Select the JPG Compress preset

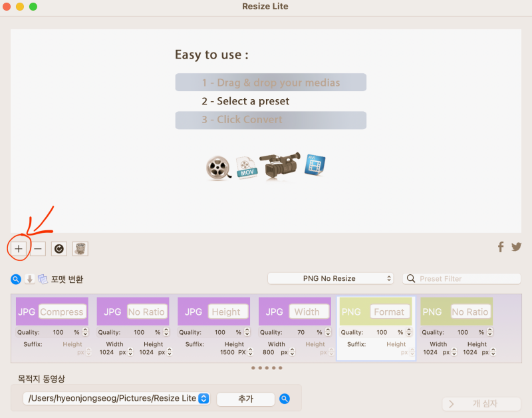point(53,312)
